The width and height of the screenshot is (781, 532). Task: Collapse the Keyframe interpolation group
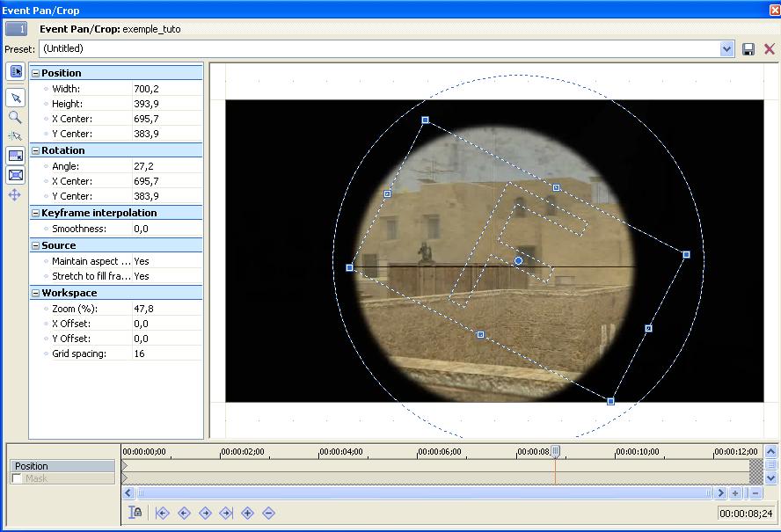tap(35, 213)
